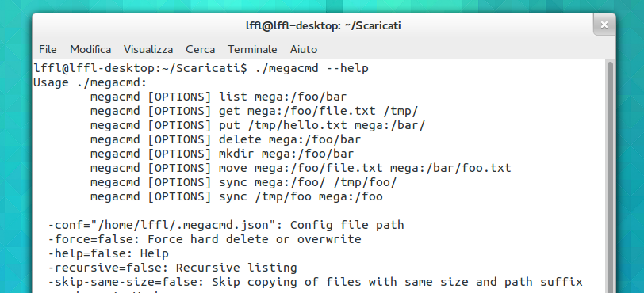This screenshot has height=293, width=644.
Task: Click the get mega:/foo/file.txt usage line
Action: coord(255,111)
